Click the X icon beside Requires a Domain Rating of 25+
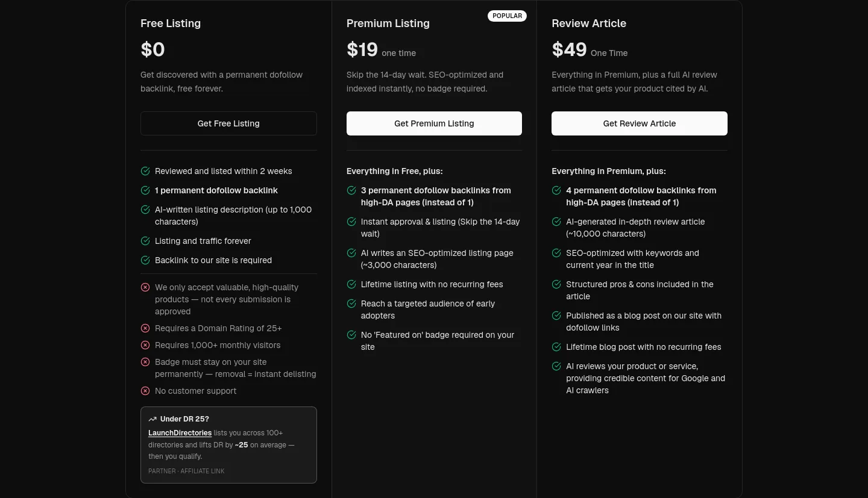The width and height of the screenshot is (868, 498). point(145,328)
